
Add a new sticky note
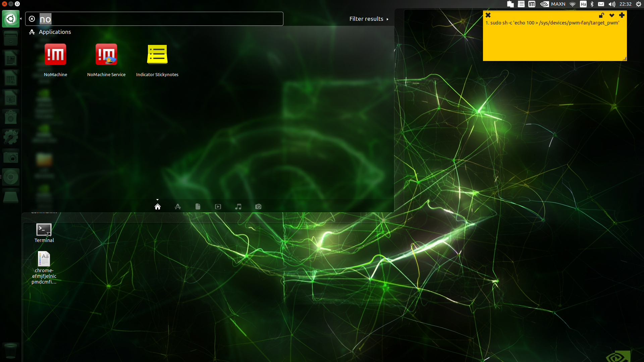tap(622, 15)
